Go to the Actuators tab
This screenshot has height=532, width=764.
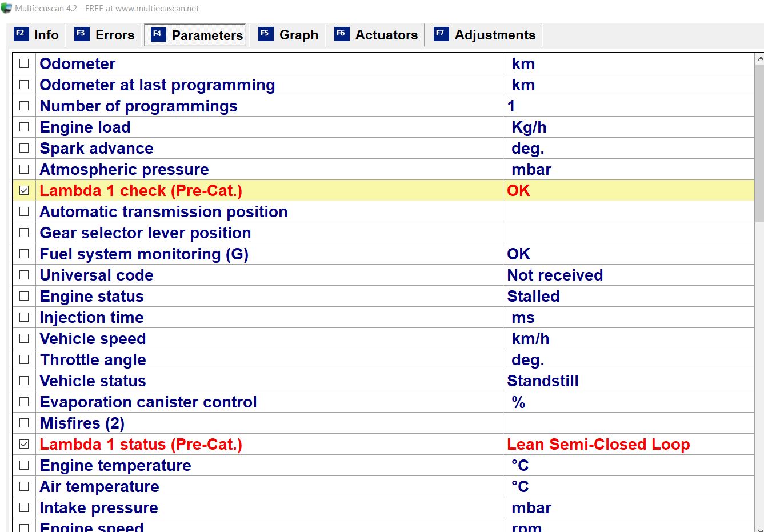point(377,35)
